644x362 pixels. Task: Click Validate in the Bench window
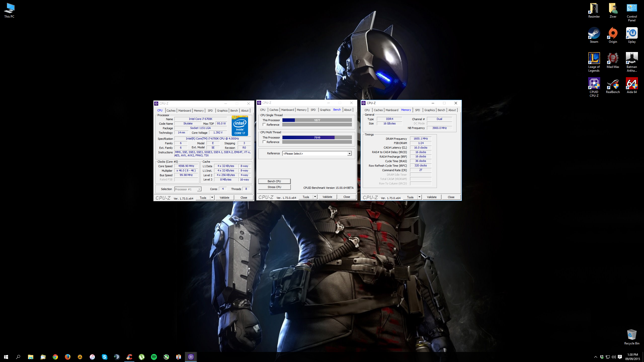pyautogui.click(x=327, y=197)
